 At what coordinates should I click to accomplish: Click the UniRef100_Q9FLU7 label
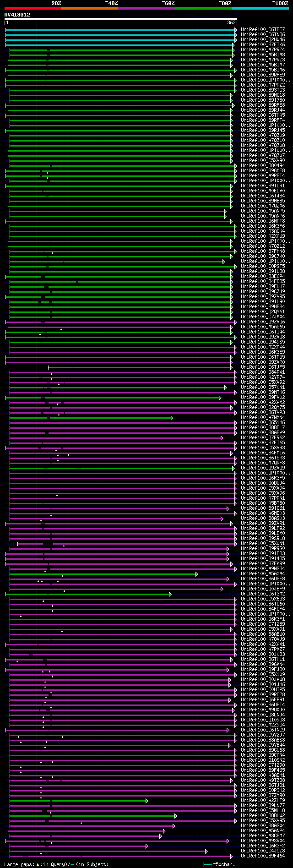click(x=263, y=287)
